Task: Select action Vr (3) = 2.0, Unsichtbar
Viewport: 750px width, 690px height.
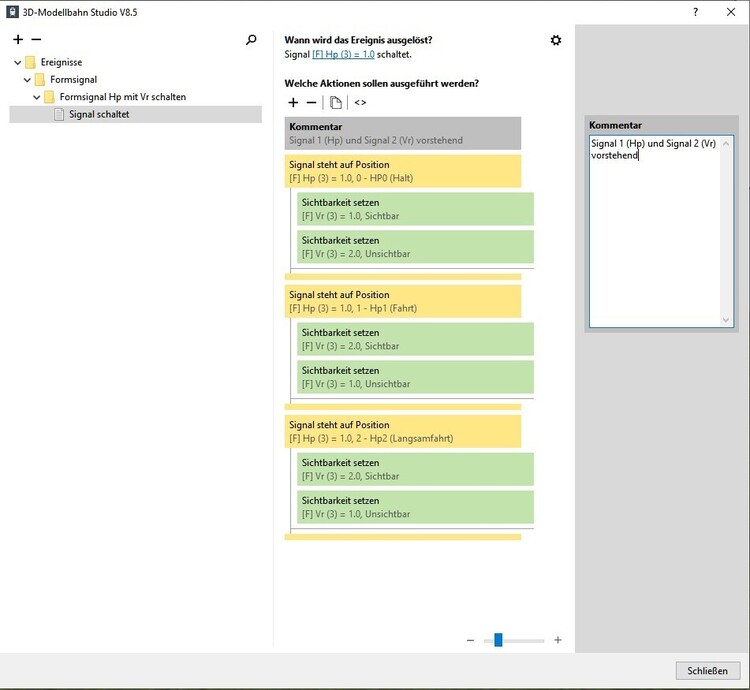Action: (415, 247)
